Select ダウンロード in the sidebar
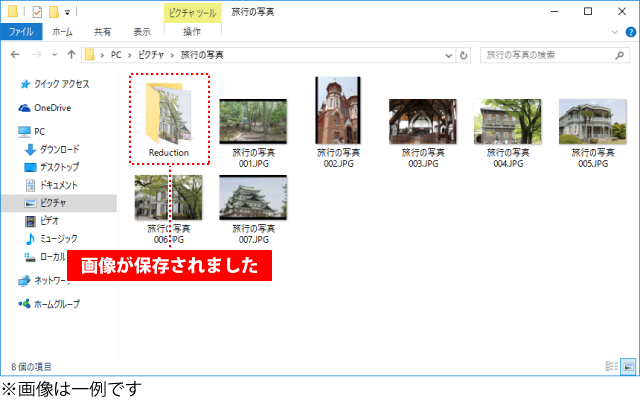The image size is (640, 401). click(x=60, y=149)
